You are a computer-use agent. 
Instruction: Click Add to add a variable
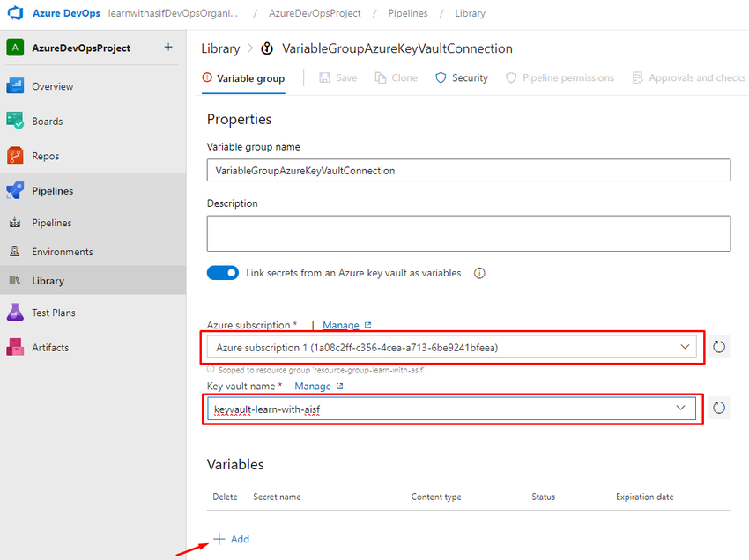pos(232,539)
